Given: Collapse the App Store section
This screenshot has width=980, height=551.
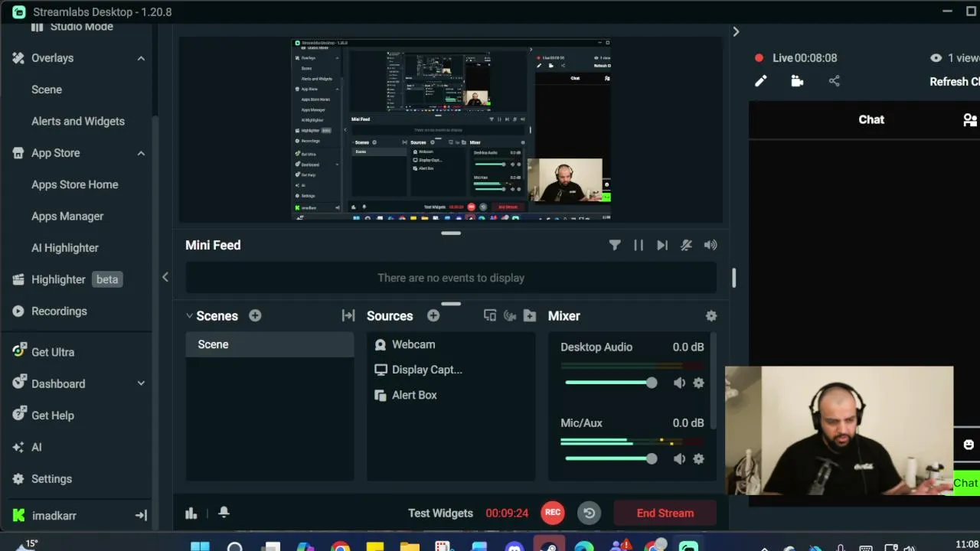Looking at the screenshot, I should (141, 153).
